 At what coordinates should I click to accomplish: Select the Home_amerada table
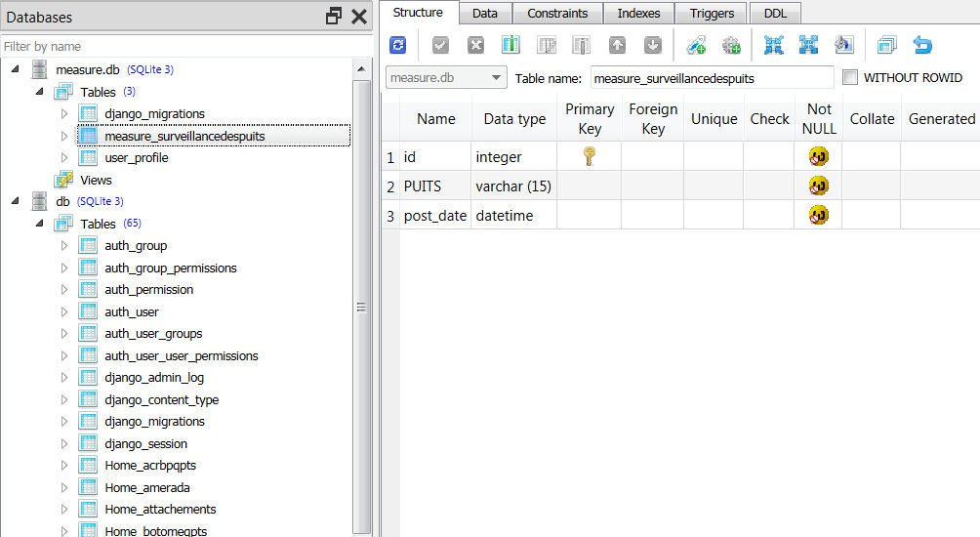(146, 487)
